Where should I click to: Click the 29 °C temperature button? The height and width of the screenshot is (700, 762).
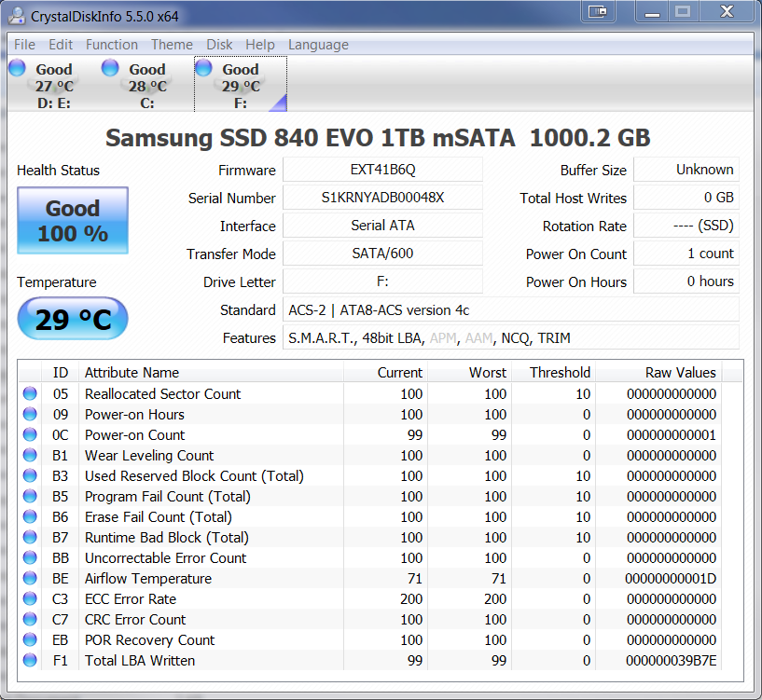[x=73, y=320]
